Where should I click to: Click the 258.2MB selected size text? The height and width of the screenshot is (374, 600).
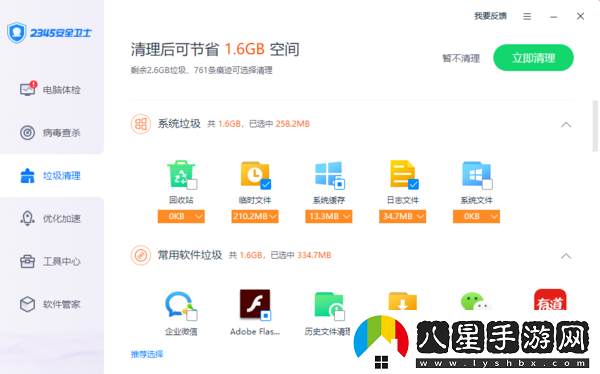coord(293,124)
